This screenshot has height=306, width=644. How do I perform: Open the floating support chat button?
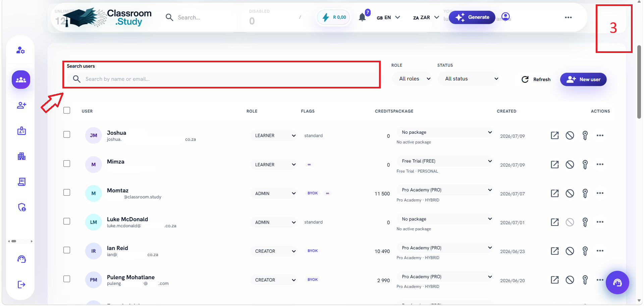[x=617, y=283]
